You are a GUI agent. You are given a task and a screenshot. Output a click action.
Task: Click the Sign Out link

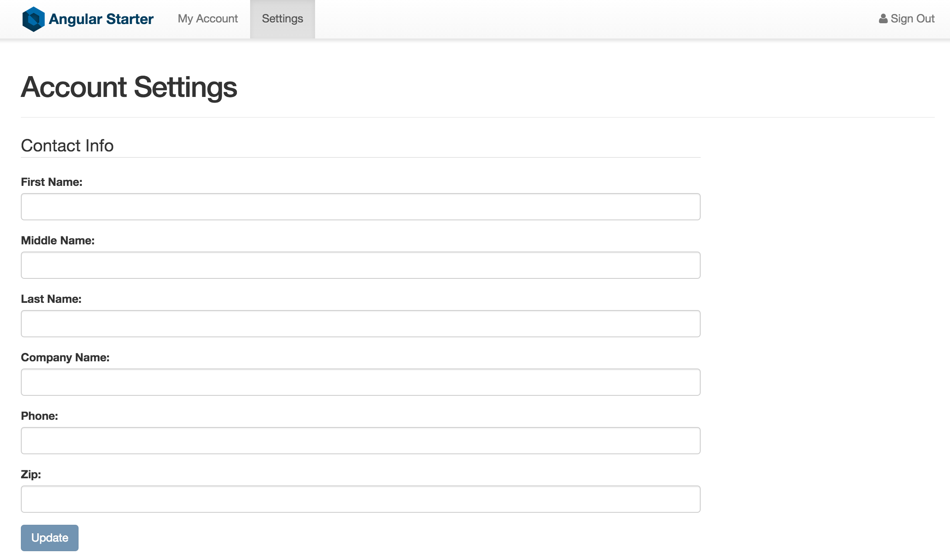click(x=912, y=19)
